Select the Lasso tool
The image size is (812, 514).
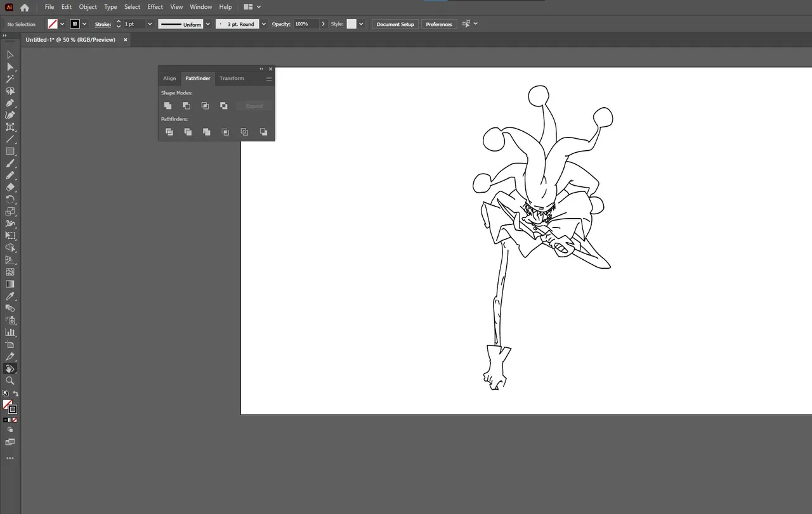click(10, 91)
